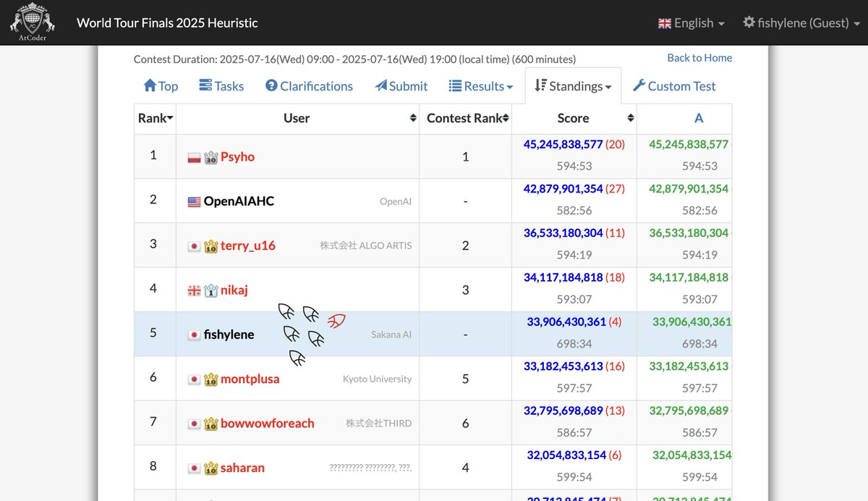Click the Custom Test wrench icon
Screen dimensions: 868x501
(639, 85)
